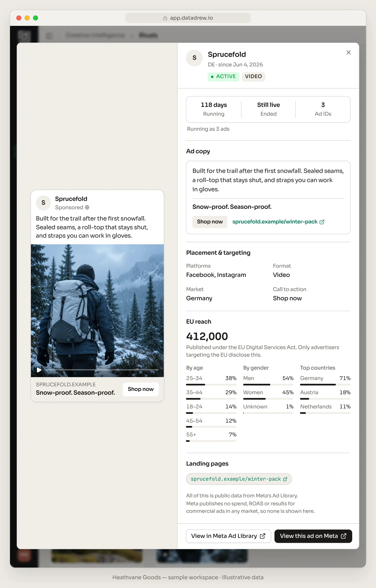Click the external-link icon on Meta Ad Library button
The image size is (376, 588).
click(x=262, y=536)
